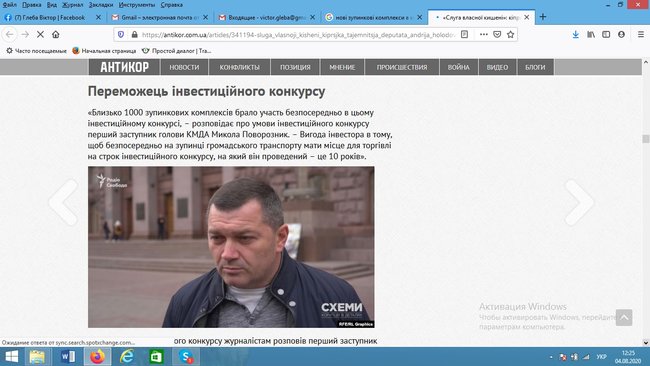The height and width of the screenshot is (366, 650).
Task: Open Word from the taskbar
Action: click(x=68, y=356)
